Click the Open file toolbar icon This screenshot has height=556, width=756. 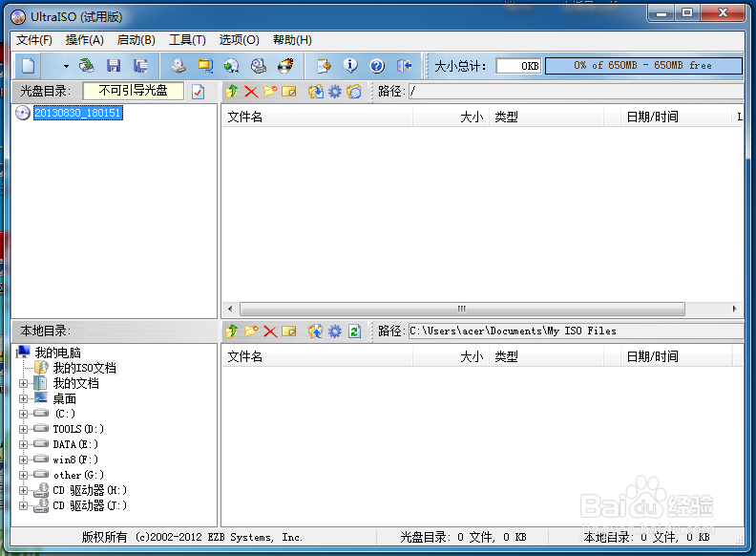click(x=87, y=66)
